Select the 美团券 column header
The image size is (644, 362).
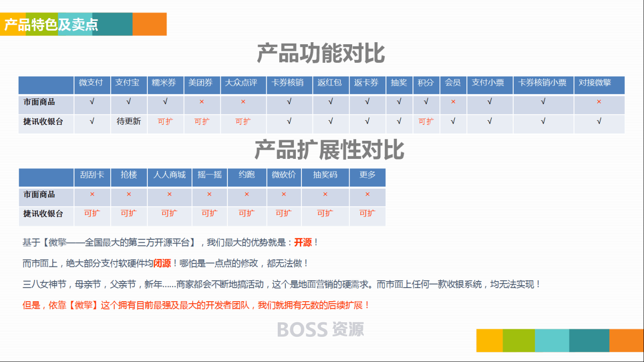point(202,85)
